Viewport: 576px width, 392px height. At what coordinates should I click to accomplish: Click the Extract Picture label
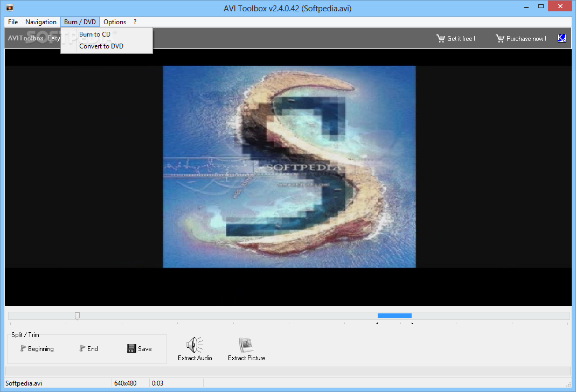coord(246,358)
